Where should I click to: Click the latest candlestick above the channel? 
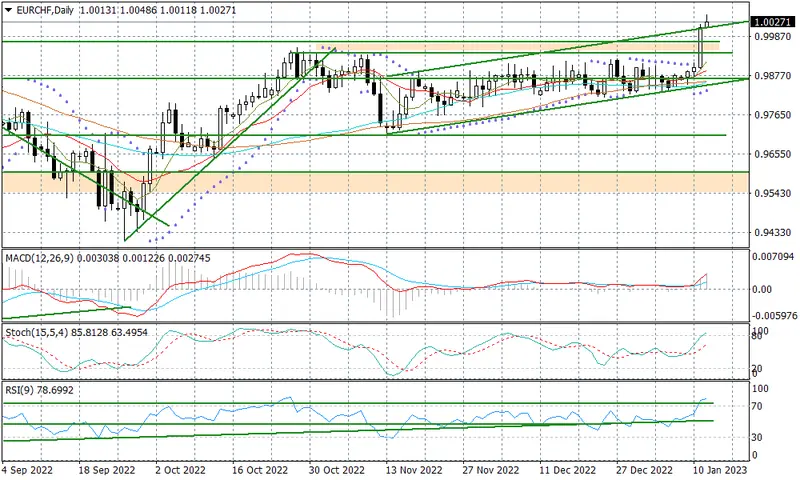pyautogui.click(x=707, y=22)
